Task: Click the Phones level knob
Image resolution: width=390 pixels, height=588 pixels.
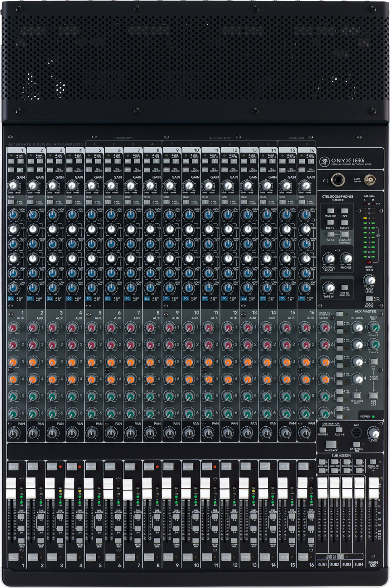Action: point(346,258)
